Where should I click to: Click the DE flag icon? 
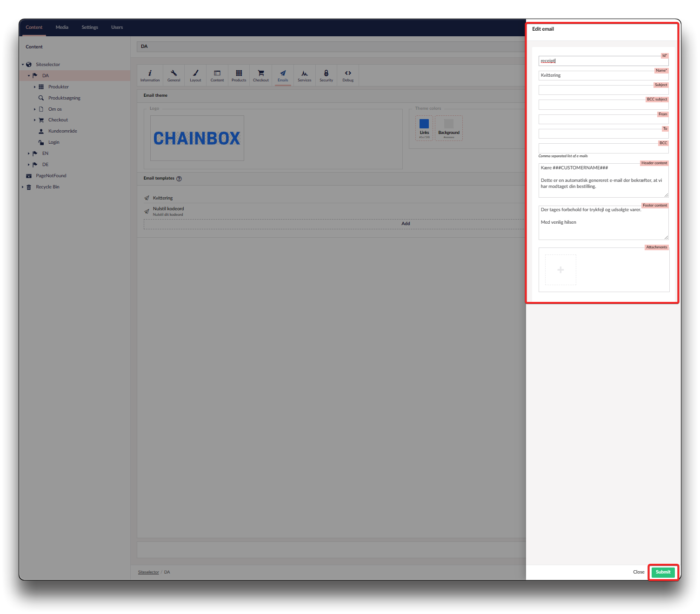(x=35, y=165)
